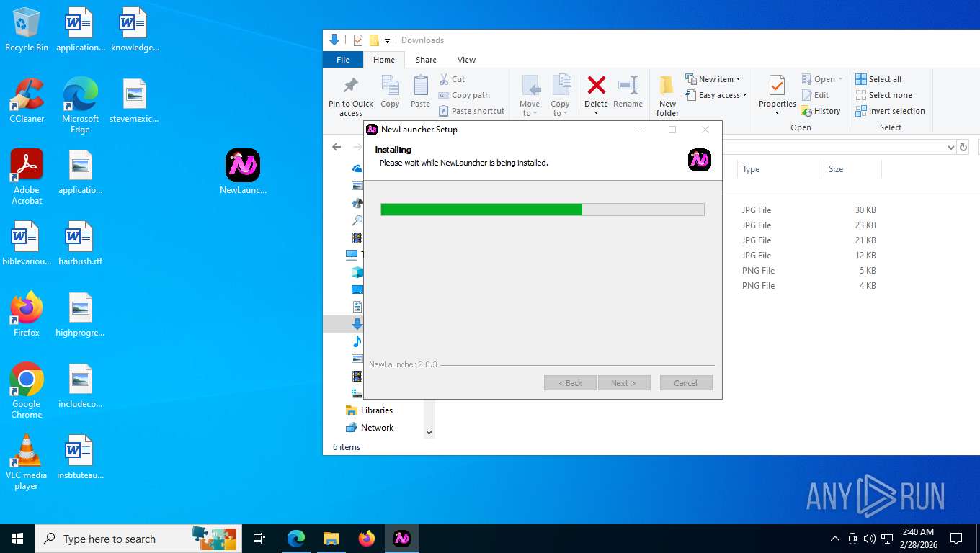
Task: Switch to View ribbon tab
Action: [466, 60]
